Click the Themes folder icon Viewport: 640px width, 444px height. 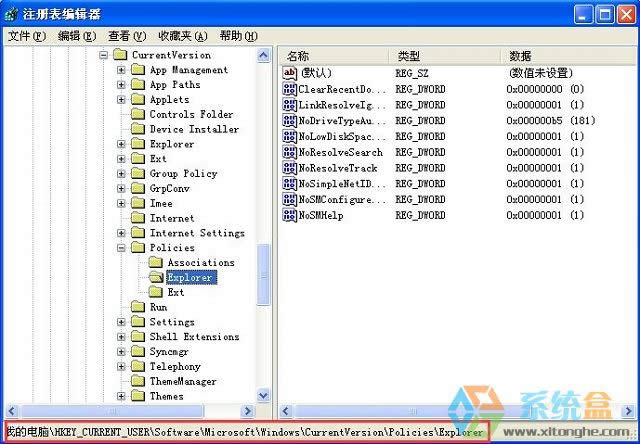[138, 396]
